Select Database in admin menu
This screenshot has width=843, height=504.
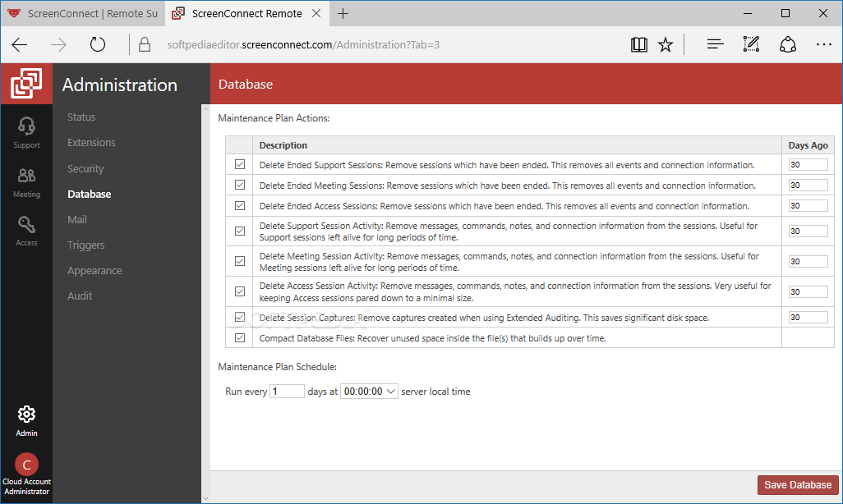[x=90, y=194]
